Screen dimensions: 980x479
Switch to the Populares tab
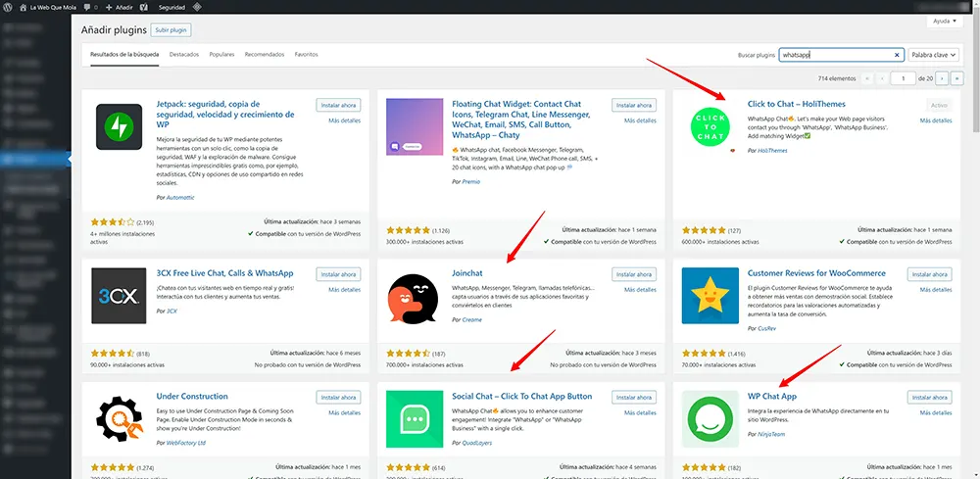click(221, 54)
